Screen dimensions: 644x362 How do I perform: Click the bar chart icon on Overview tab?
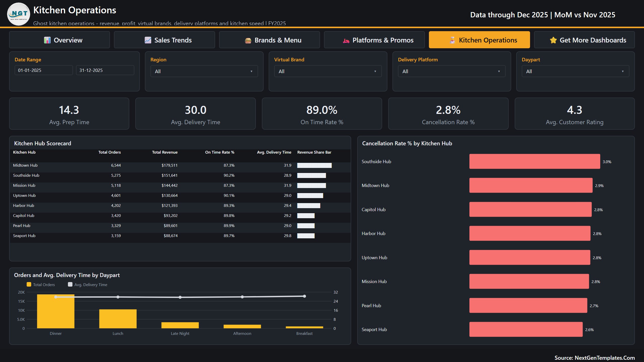pyautogui.click(x=47, y=40)
